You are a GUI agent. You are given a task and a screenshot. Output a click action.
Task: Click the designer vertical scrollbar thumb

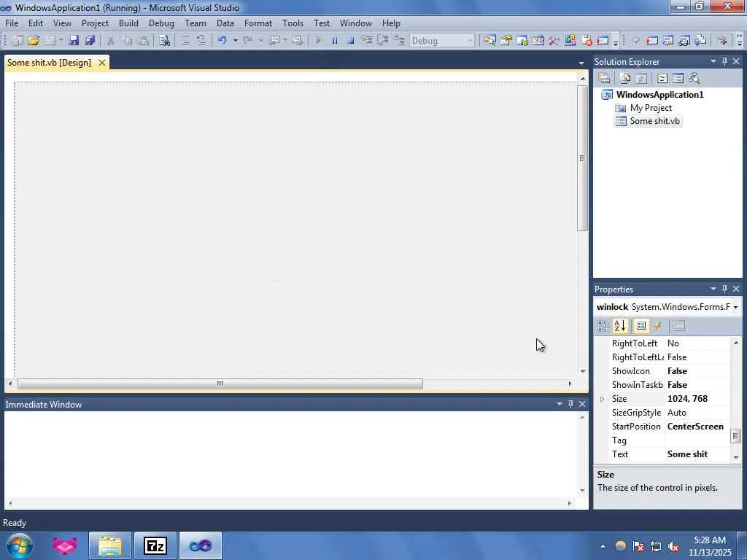click(582, 158)
